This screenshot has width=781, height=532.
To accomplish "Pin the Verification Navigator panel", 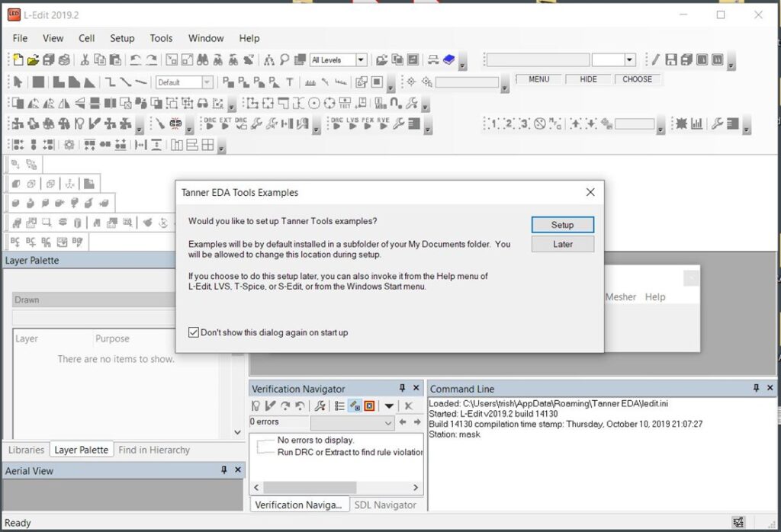I will 402,388.
